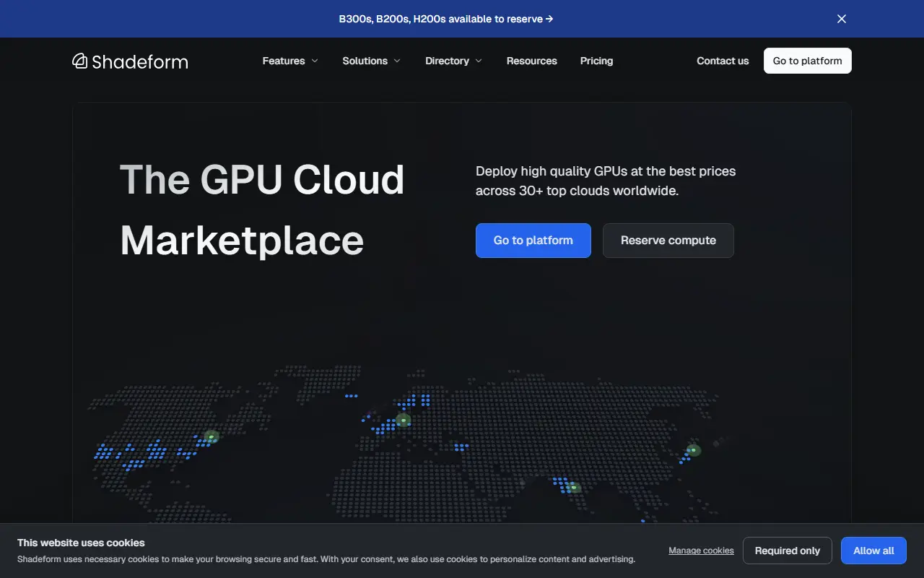Open the Directory menu
Image resolution: width=924 pixels, height=578 pixels.
pyautogui.click(x=454, y=61)
